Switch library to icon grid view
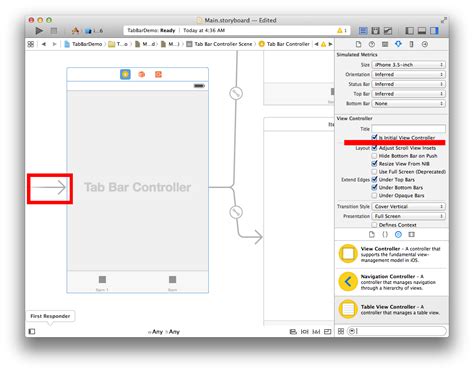Viewport: 474px width, 372px height. click(341, 331)
